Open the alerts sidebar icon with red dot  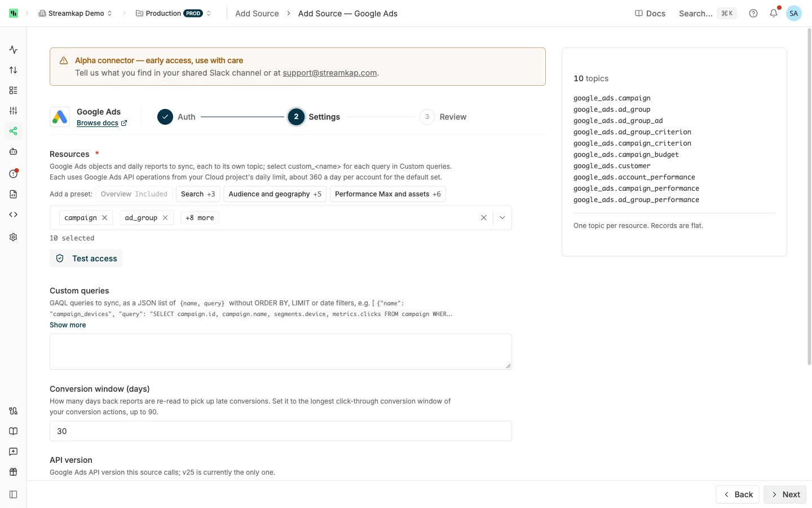click(x=14, y=173)
